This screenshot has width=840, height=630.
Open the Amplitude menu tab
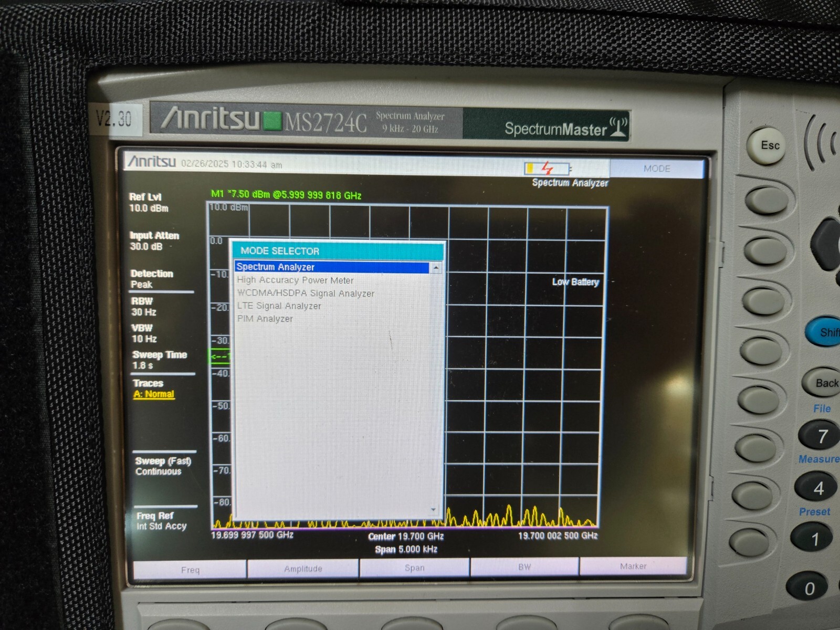[x=303, y=569]
